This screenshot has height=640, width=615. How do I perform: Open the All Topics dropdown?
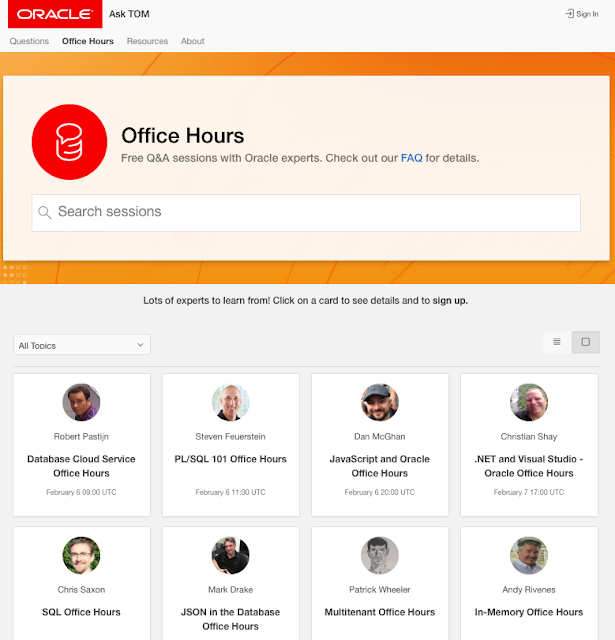click(82, 345)
